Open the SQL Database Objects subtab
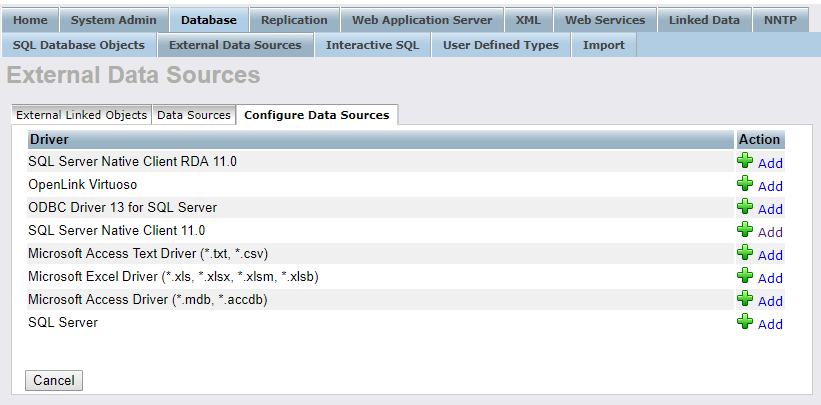Screen dimensions: 821x405 coord(79,45)
